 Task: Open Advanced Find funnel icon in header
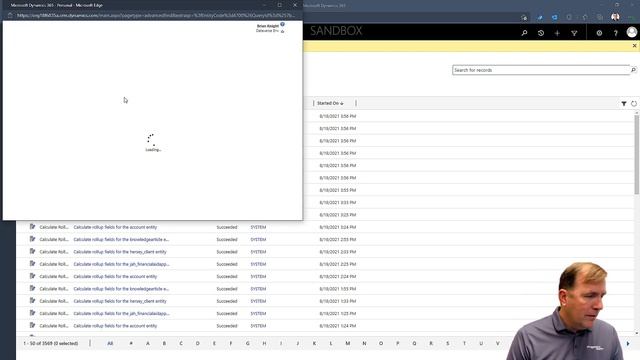(x=574, y=33)
